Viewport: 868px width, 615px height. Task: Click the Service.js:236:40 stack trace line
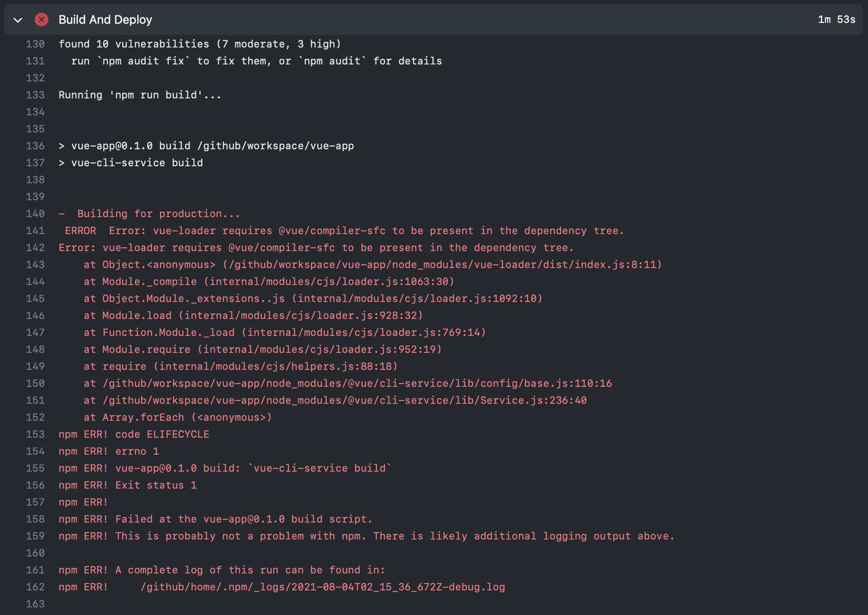[x=335, y=400]
